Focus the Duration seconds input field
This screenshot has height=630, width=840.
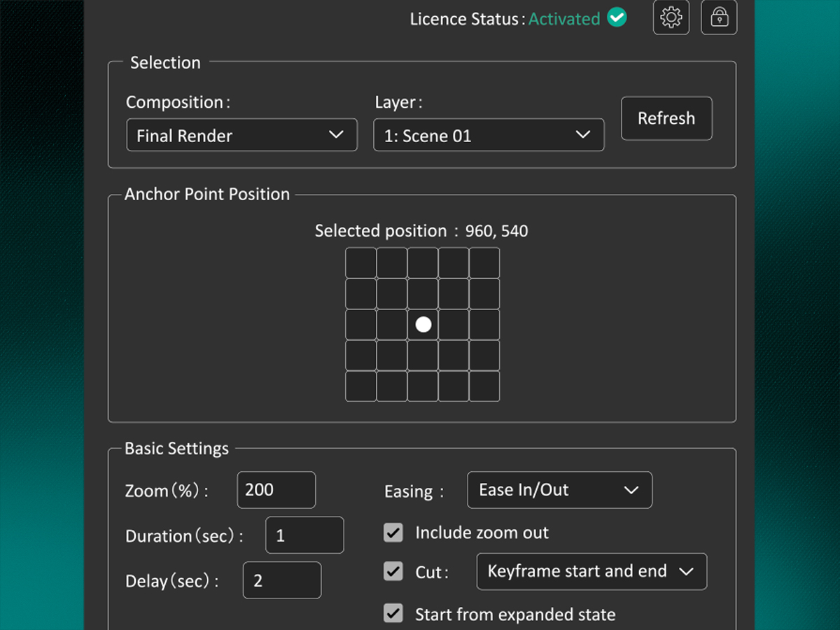[x=304, y=535]
